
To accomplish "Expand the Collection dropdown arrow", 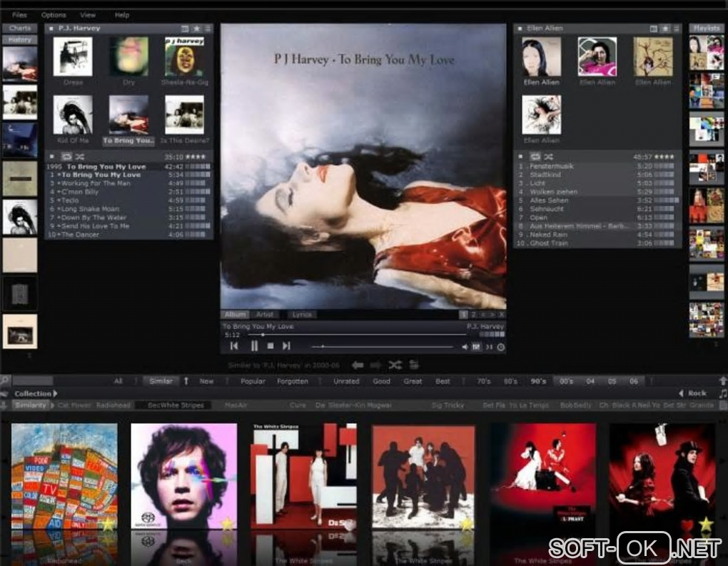I will pos(55,393).
